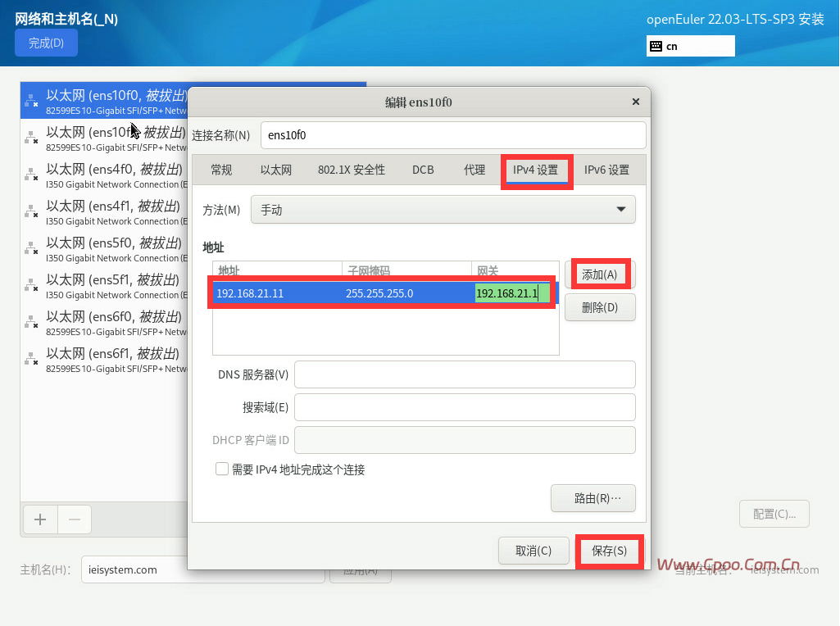840x626 pixels.
Task: Click the 地址 column header
Action: tap(278, 270)
